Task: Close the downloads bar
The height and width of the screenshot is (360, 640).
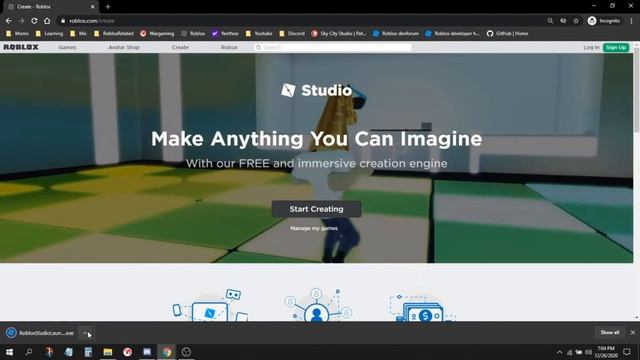Action: [x=633, y=333]
